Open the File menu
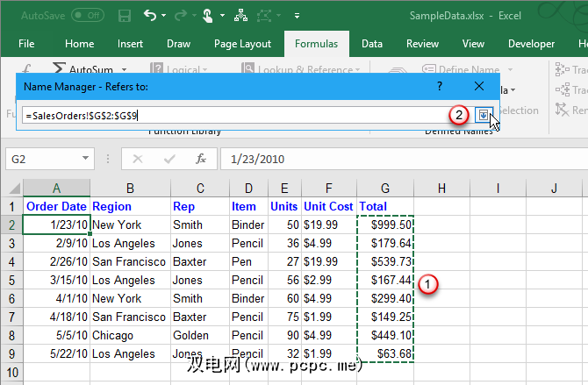588x385 pixels. (26, 44)
